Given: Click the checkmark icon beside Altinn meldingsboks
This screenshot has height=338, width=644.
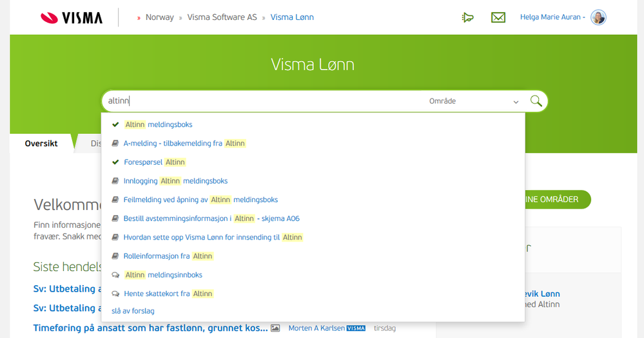Looking at the screenshot, I should (x=115, y=124).
